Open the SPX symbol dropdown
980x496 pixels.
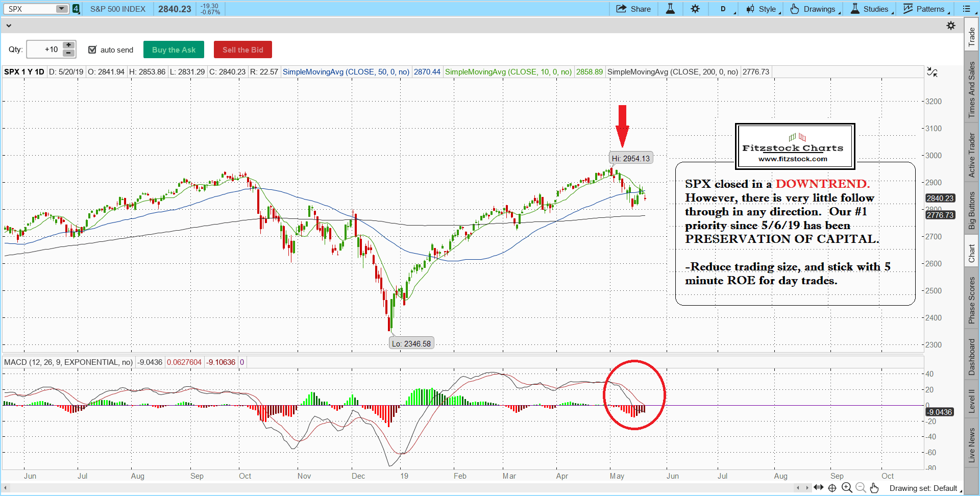tap(61, 9)
